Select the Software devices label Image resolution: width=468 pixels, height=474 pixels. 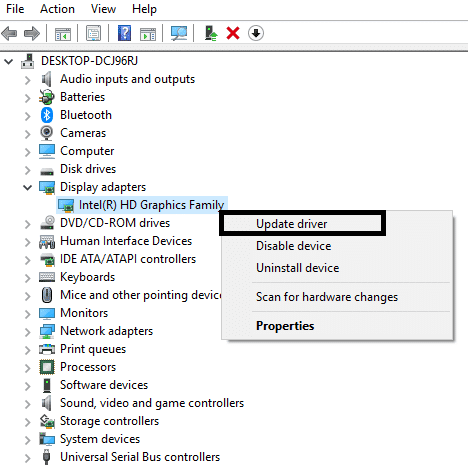[x=104, y=385]
